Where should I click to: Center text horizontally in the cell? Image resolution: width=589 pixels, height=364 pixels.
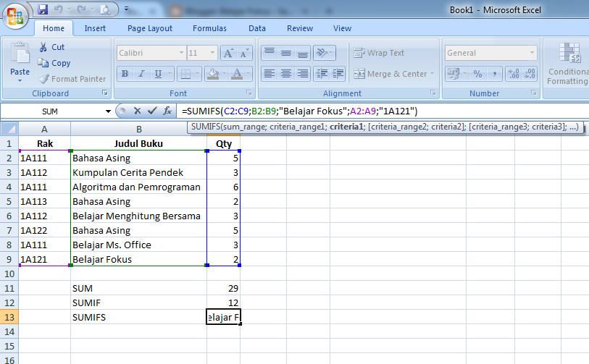(x=286, y=74)
